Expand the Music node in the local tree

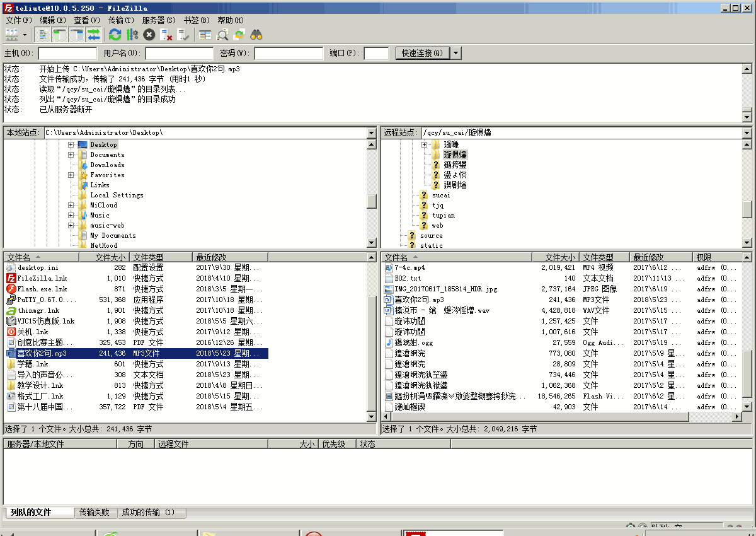(71, 216)
